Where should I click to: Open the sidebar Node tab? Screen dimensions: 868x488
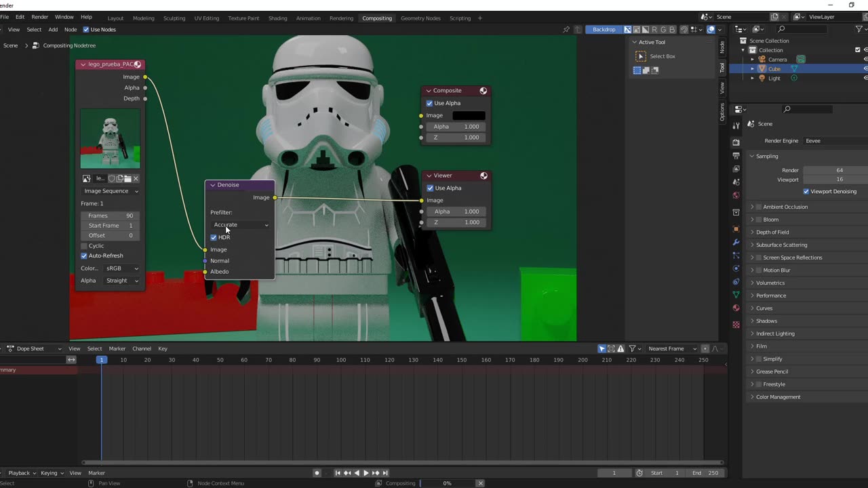(x=722, y=47)
